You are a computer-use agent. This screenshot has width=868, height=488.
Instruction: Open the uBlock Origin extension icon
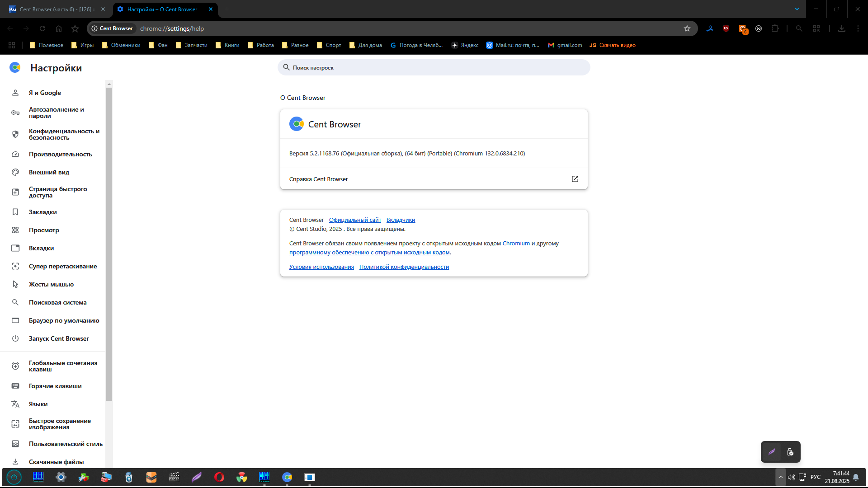coord(726,28)
